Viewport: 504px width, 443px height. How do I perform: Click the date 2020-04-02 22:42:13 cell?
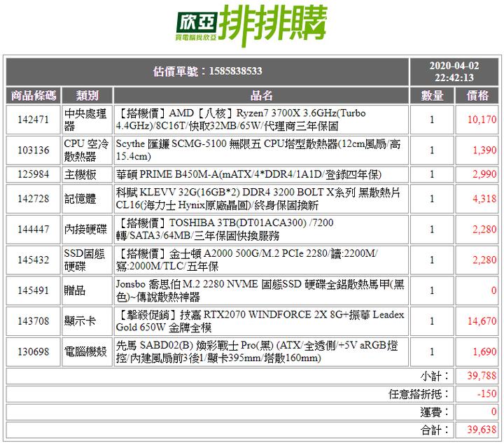tap(454, 71)
